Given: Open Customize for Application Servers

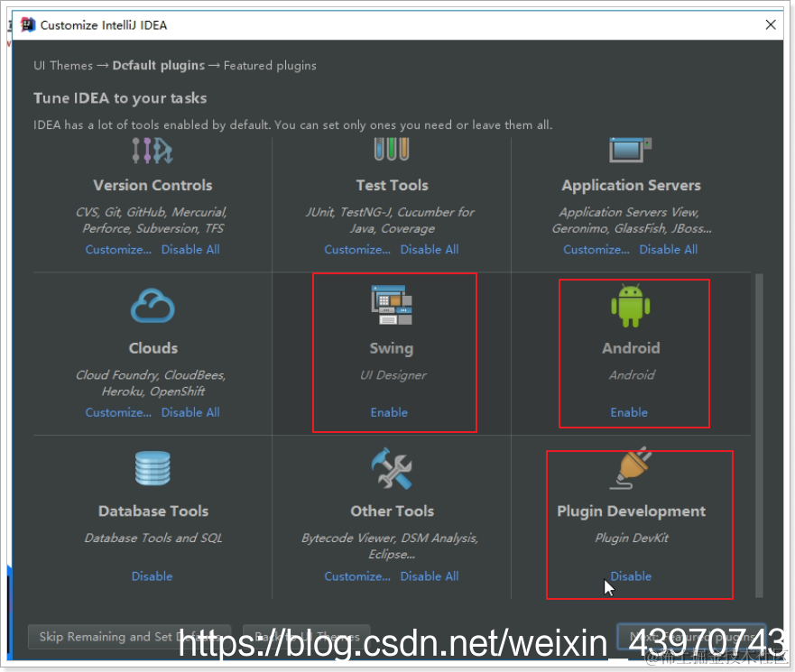Looking at the screenshot, I should (596, 249).
